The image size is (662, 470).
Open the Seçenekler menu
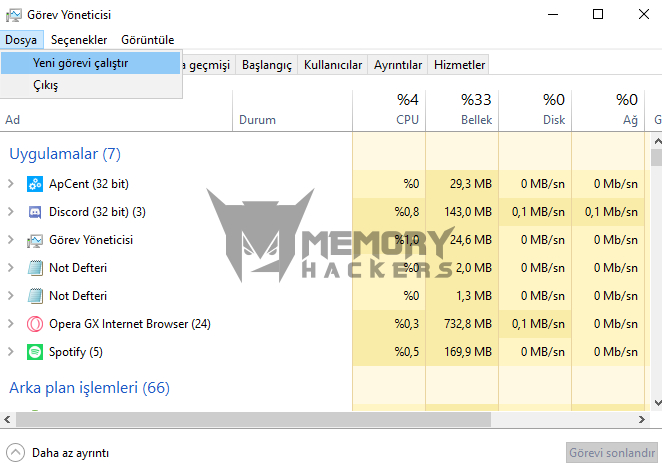(79, 40)
